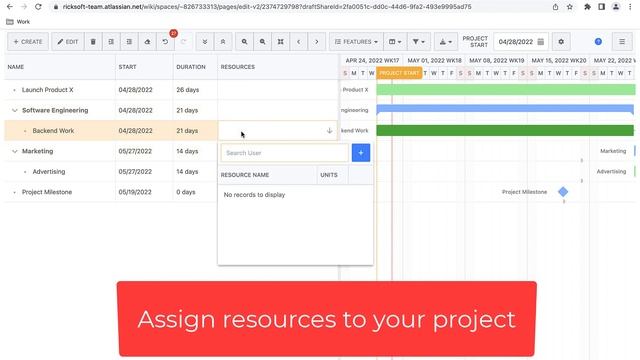Click the Launch Product X green Gantt bar

click(506, 89)
